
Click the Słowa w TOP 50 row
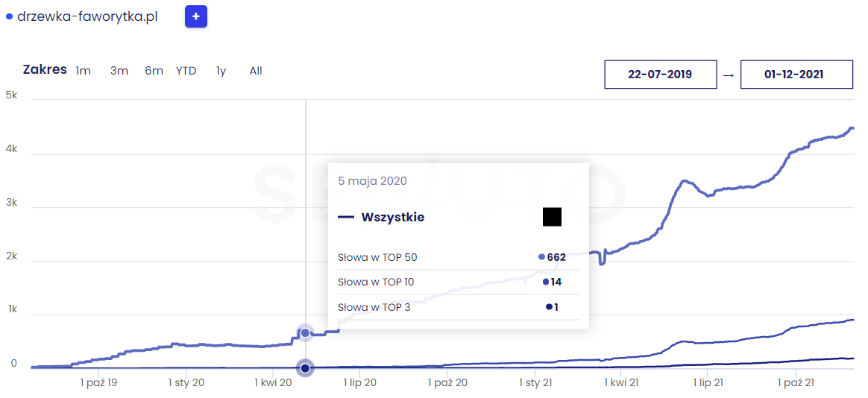(459, 257)
